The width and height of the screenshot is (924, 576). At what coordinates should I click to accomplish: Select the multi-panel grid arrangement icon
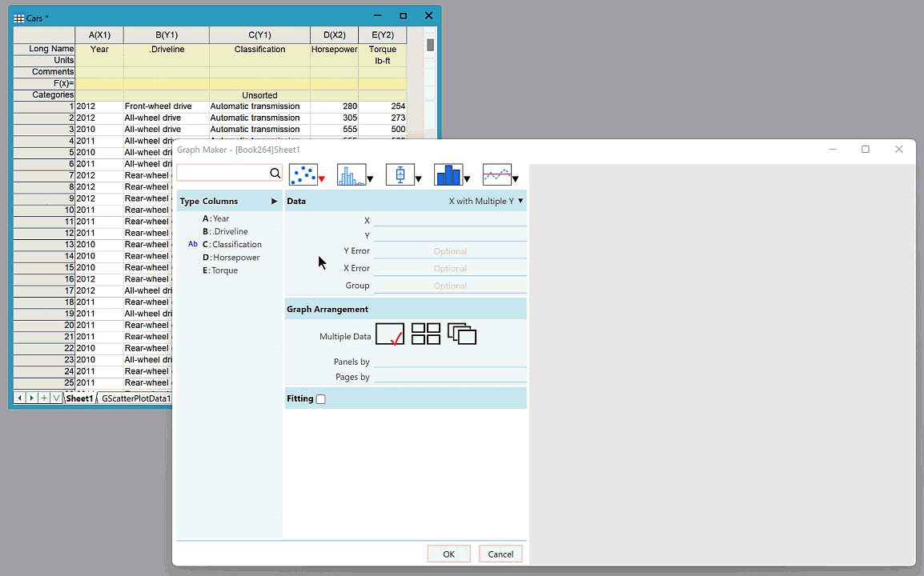(425, 334)
